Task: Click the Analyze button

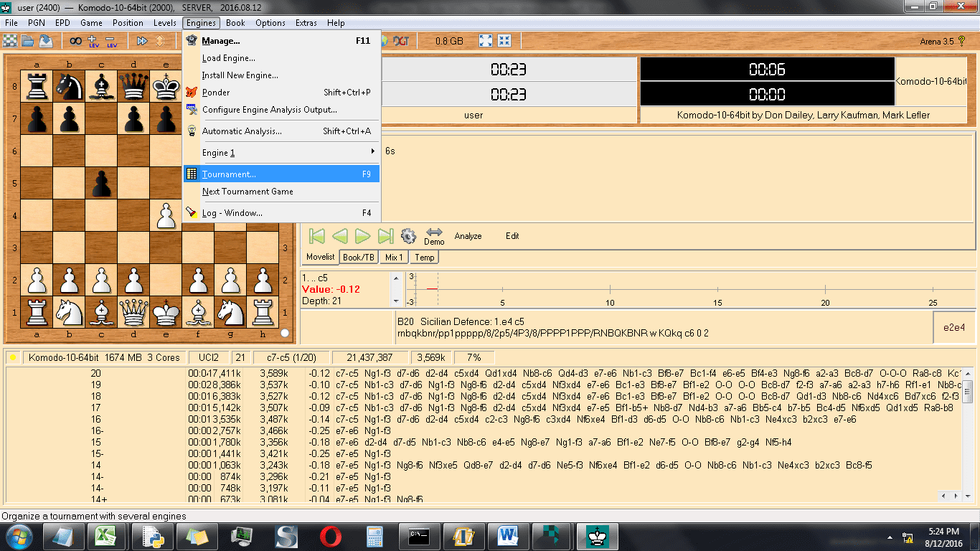Action: coord(468,236)
